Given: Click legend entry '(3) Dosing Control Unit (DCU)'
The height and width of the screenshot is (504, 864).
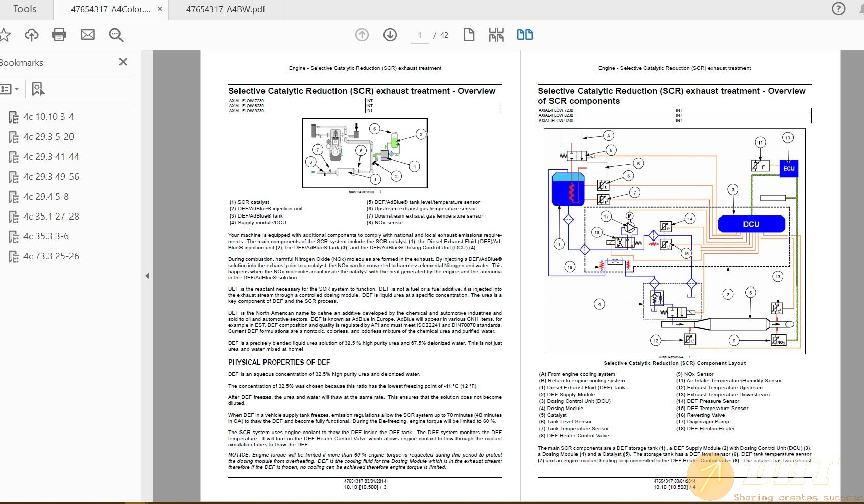Looking at the screenshot, I should tap(574, 401).
